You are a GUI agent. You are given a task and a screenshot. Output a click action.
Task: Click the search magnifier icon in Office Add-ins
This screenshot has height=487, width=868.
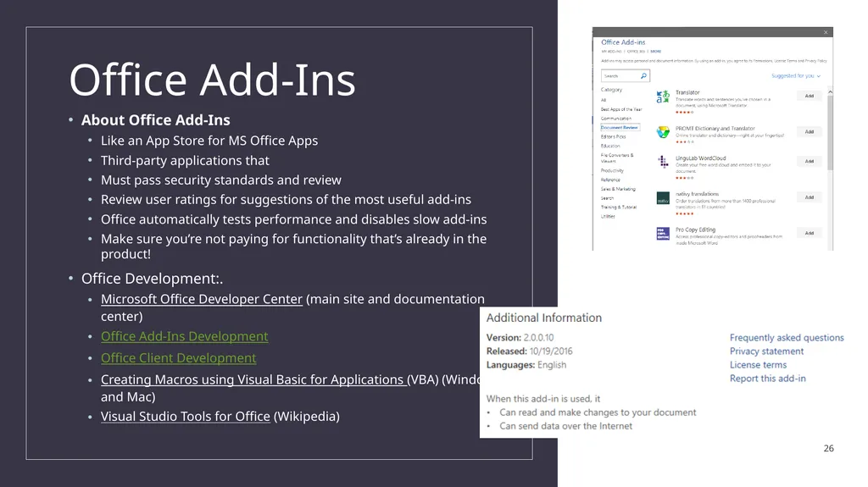(643, 76)
